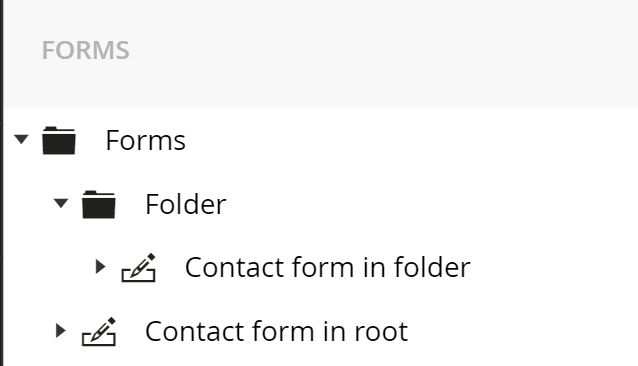Viewport: 638px width, 366px height.
Task: Select the Forms tree item label
Action: tap(145, 141)
